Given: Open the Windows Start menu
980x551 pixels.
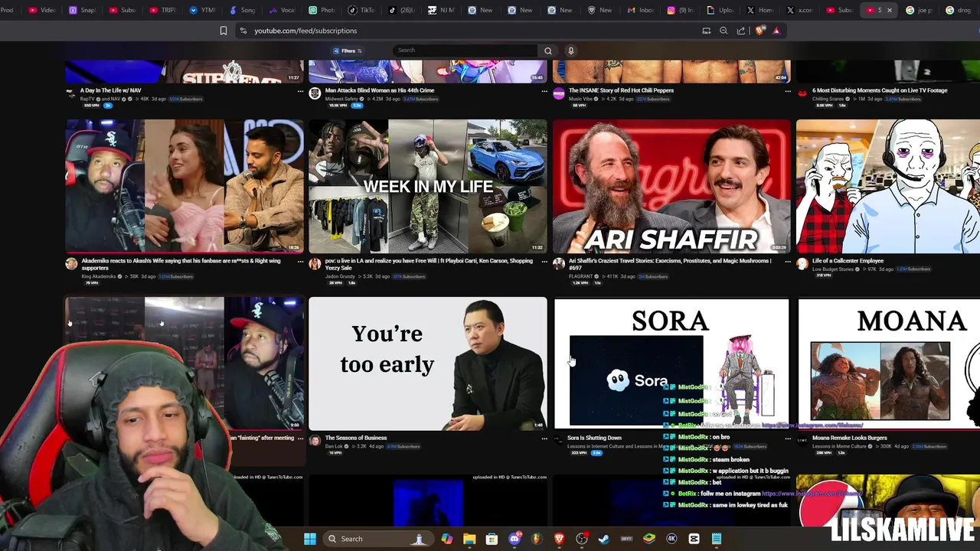Looking at the screenshot, I should tap(310, 539).
